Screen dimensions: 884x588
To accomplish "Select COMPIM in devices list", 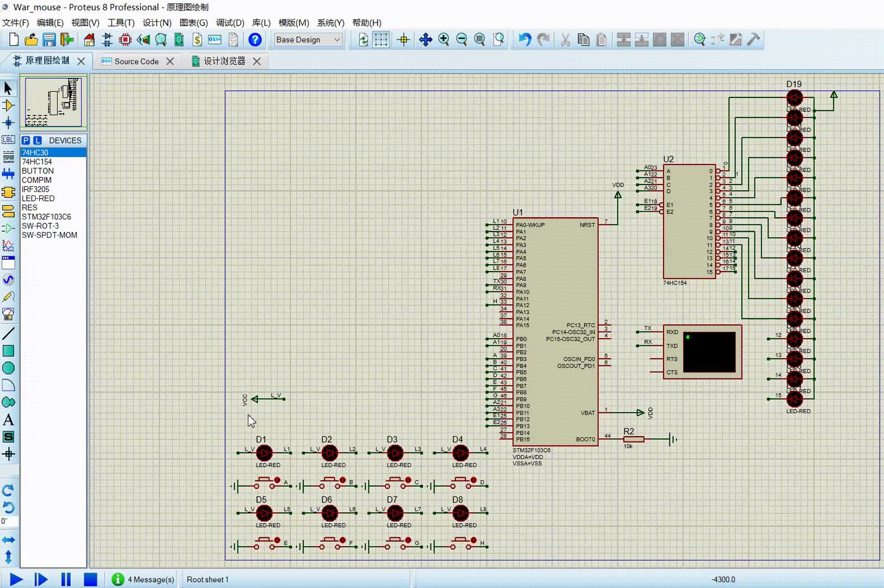I will coord(53,180).
